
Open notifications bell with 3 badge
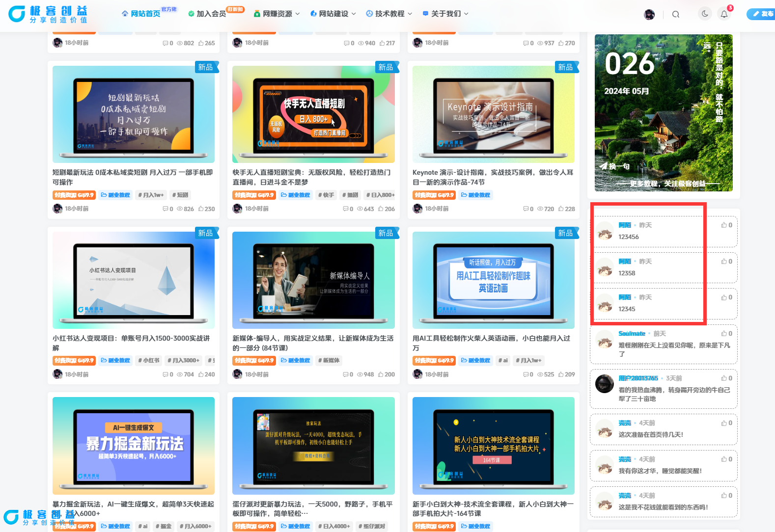tap(724, 14)
